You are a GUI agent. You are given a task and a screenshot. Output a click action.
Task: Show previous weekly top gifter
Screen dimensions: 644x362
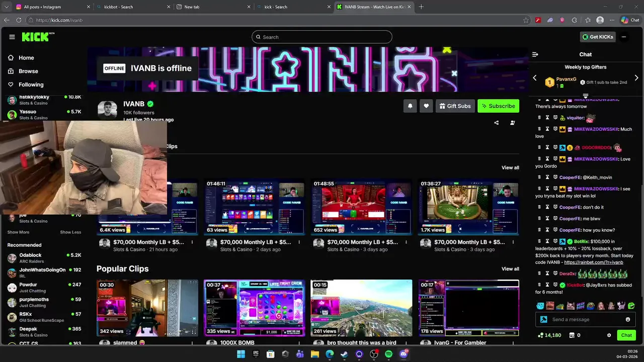[535, 78]
